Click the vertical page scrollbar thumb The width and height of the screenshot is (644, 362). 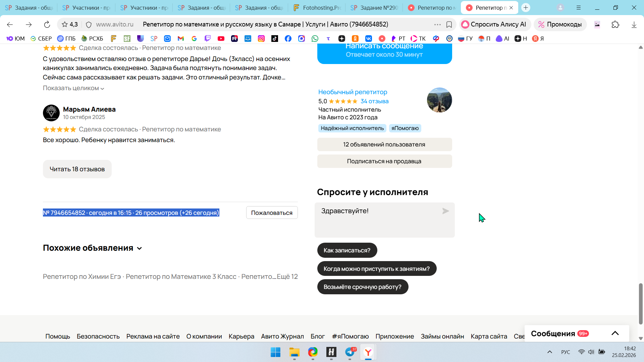(x=640, y=303)
